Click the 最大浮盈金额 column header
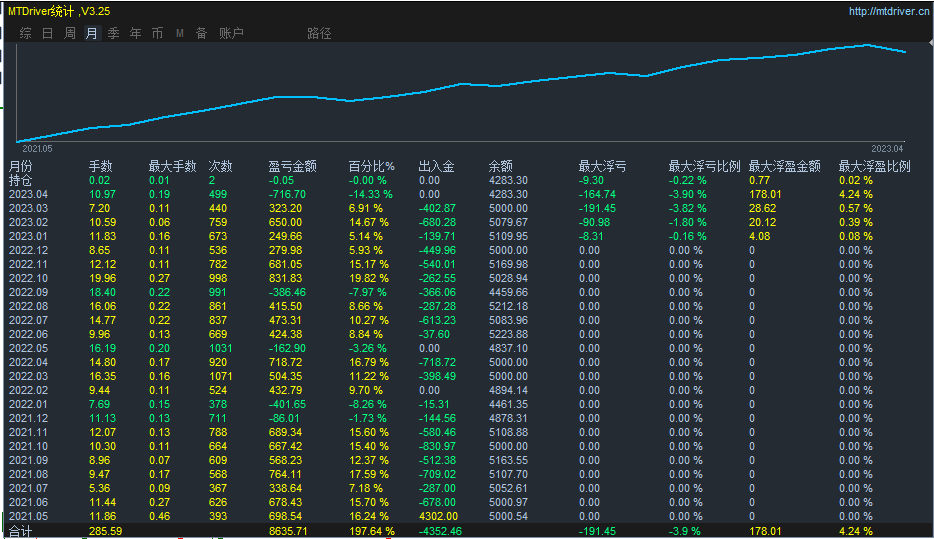 coord(784,166)
